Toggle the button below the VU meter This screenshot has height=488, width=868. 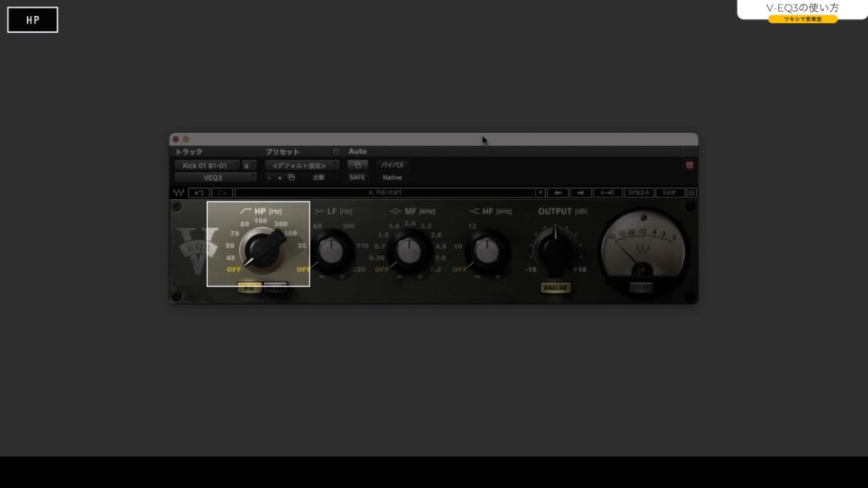pyautogui.click(x=642, y=288)
